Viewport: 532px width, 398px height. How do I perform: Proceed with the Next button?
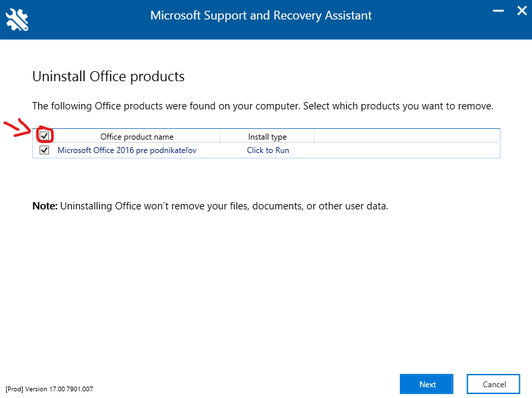click(x=427, y=384)
